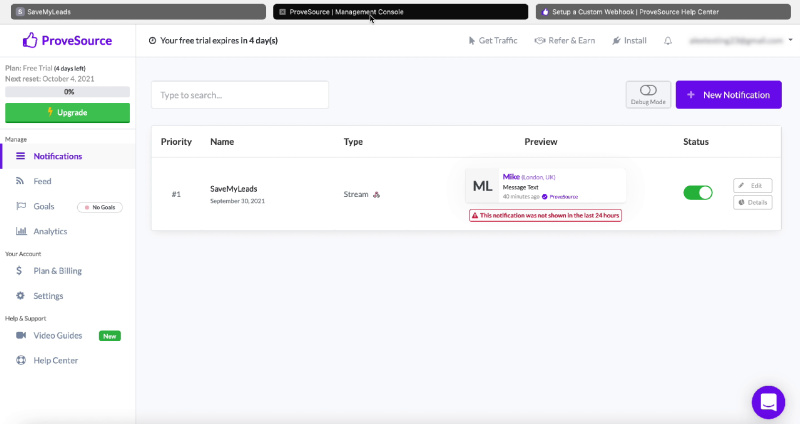
Task: Click the free trial expires notice
Action: (219, 40)
